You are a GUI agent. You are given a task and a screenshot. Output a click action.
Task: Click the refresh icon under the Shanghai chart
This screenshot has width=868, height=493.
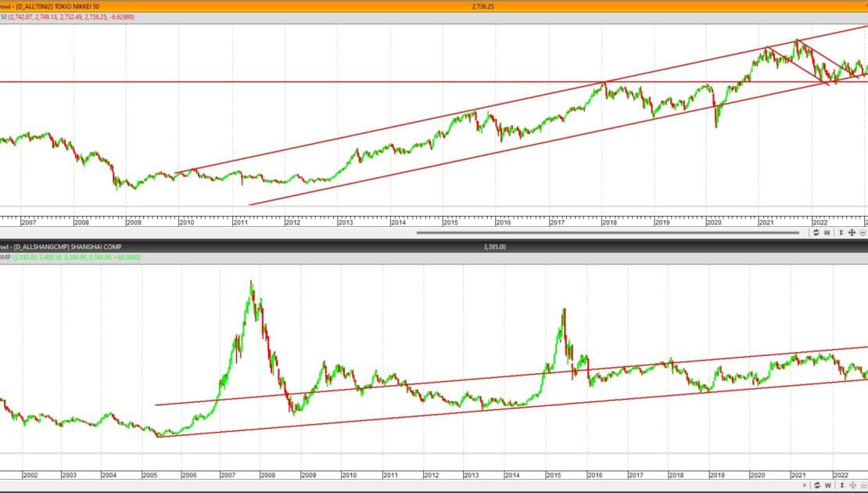click(x=817, y=485)
